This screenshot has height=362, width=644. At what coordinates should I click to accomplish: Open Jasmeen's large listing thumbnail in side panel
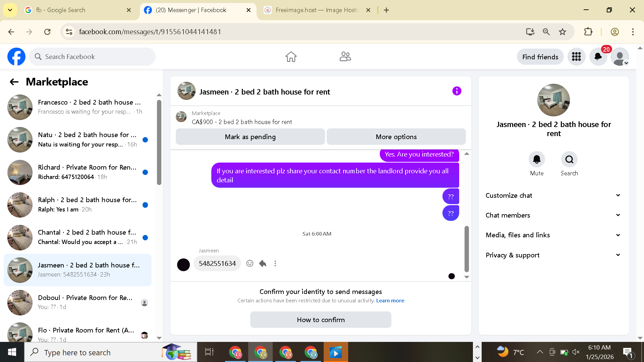click(553, 100)
